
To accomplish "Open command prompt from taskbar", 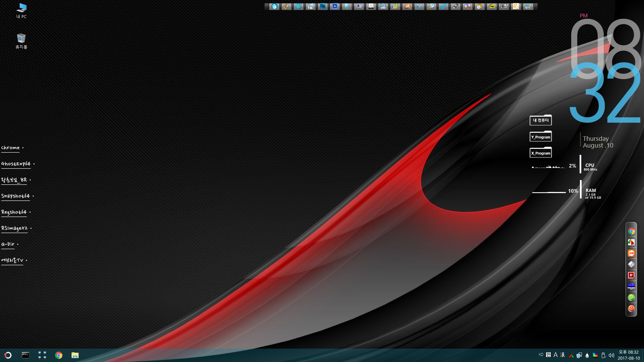I will point(25,355).
